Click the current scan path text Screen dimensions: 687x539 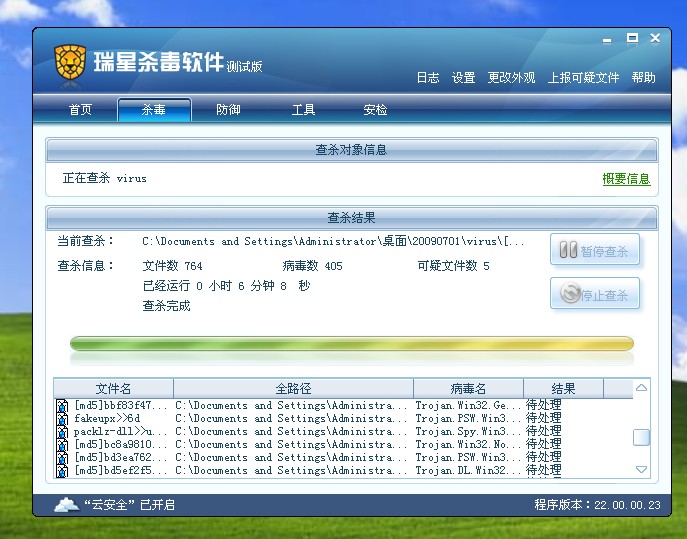click(x=333, y=241)
